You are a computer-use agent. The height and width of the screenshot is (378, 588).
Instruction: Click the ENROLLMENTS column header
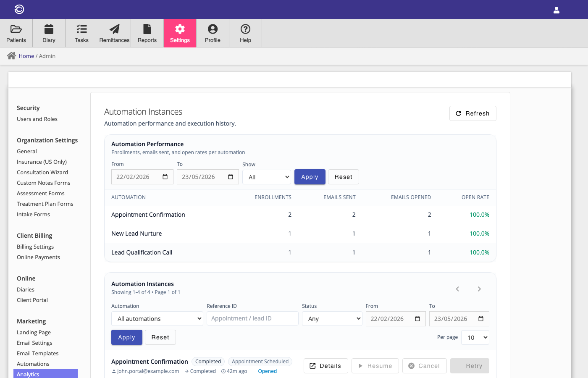[273, 197]
